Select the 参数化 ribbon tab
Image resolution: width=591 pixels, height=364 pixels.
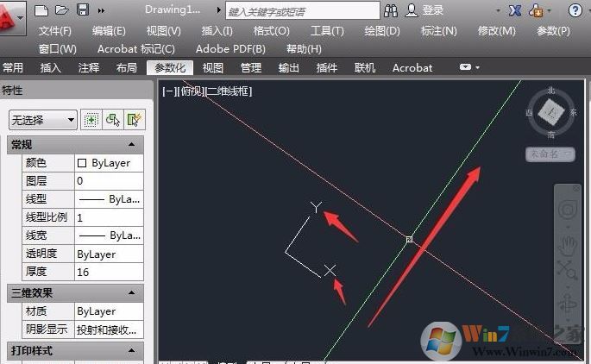pyautogui.click(x=170, y=68)
